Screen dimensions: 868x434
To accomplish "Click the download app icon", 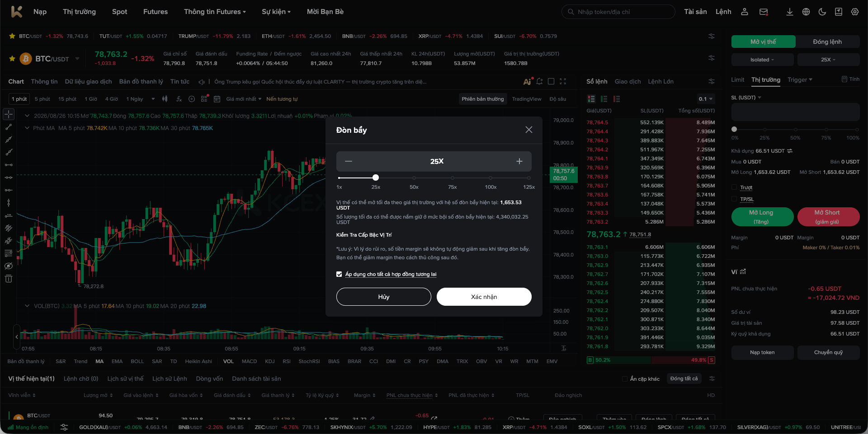I will click(x=790, y=12).
